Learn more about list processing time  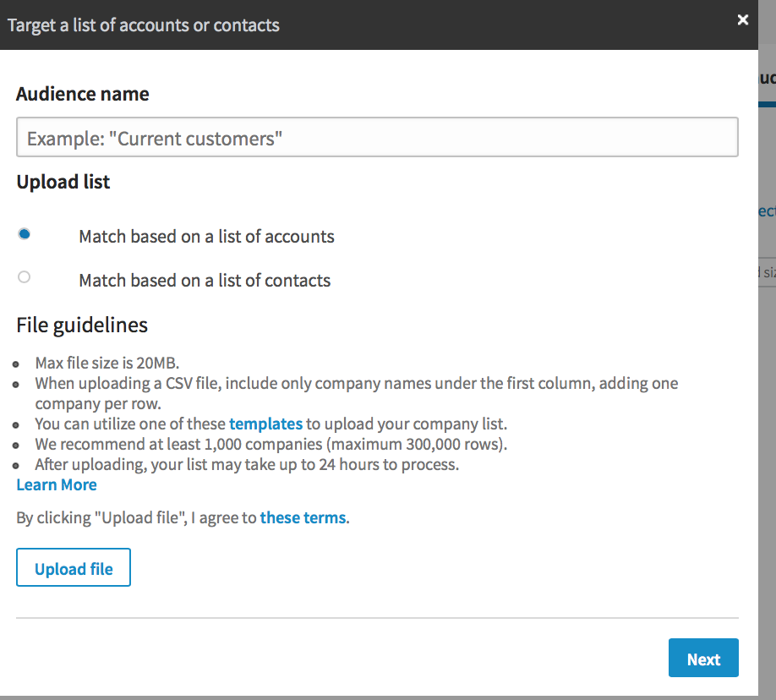(x=56, y=484)
